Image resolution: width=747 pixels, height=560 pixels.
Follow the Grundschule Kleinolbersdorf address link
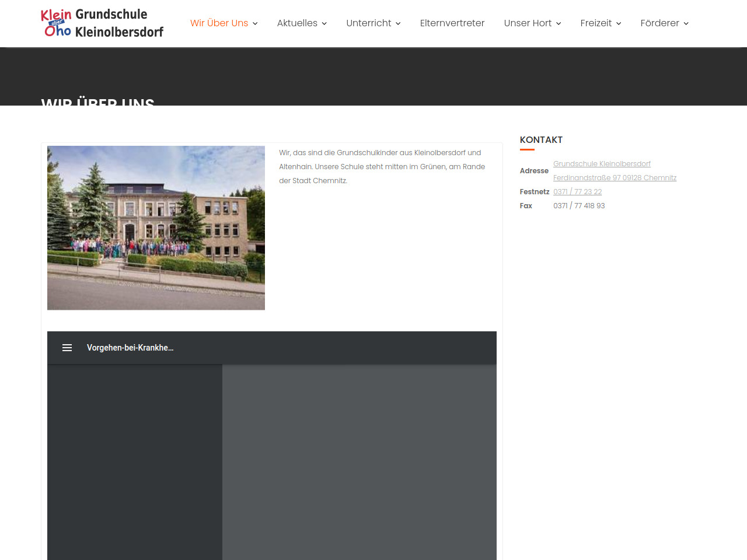point(602,164)
